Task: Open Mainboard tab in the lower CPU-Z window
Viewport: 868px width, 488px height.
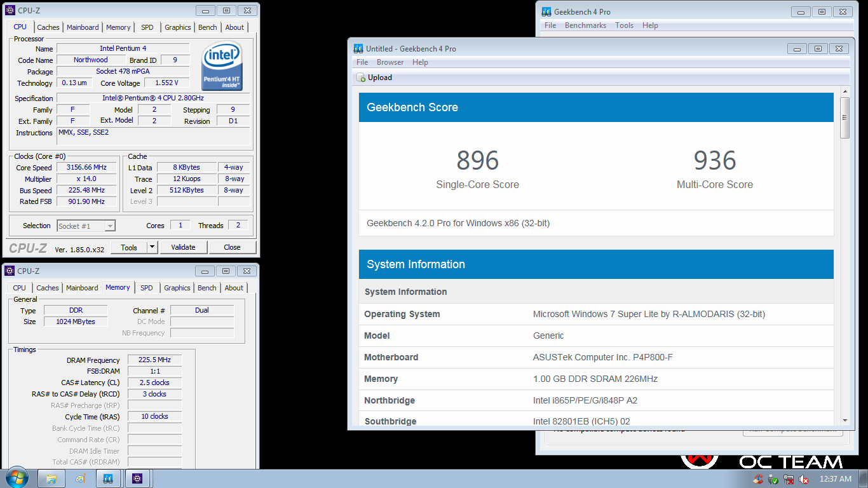Action: tap(82, 288)
